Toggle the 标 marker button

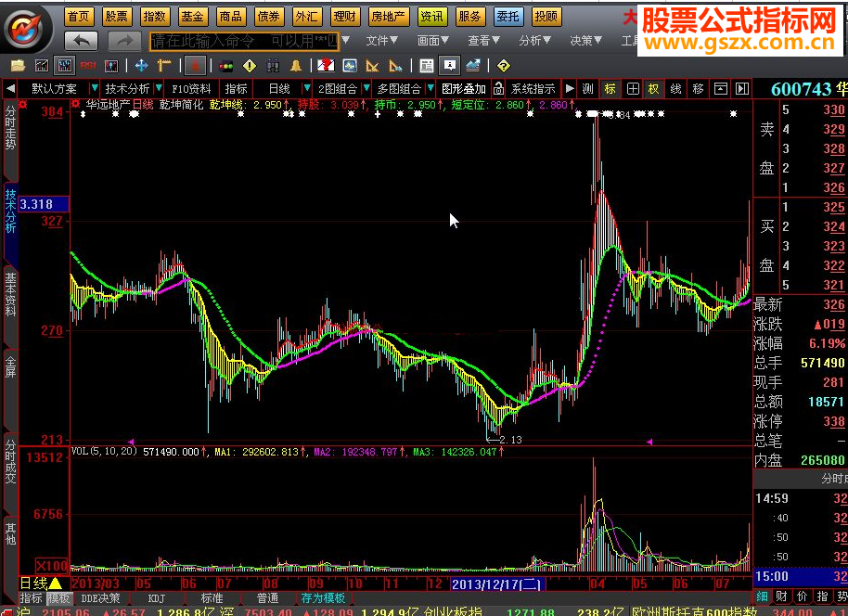point(610,89)
